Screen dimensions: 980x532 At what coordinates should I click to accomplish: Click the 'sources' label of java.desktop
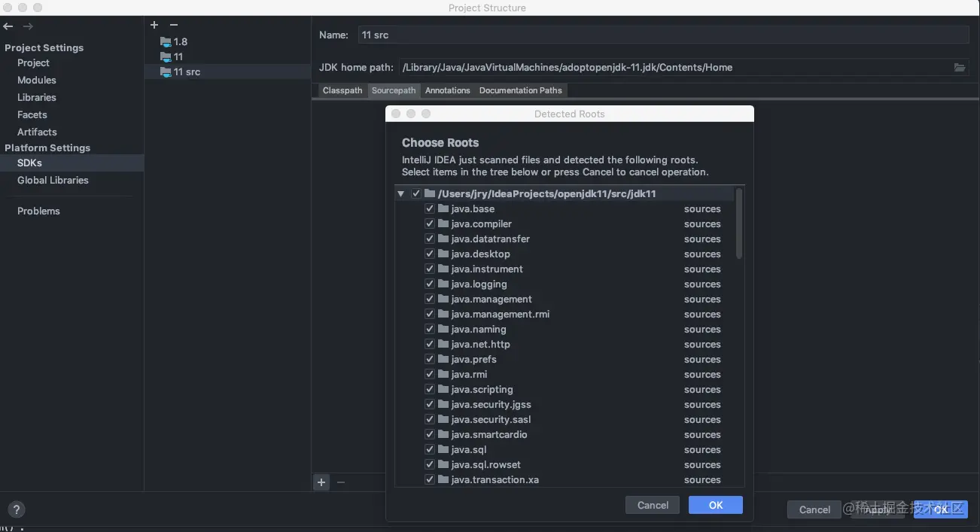[702, 254]
